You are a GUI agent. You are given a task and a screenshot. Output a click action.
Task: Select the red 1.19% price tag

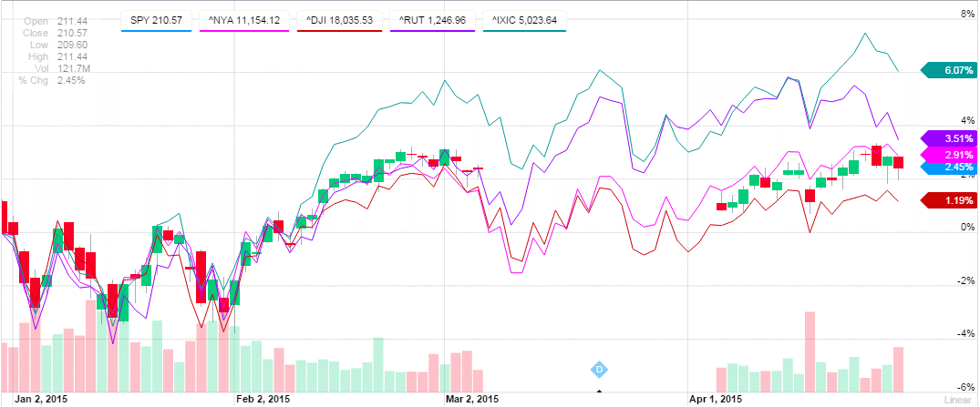(x=952, y=200)
